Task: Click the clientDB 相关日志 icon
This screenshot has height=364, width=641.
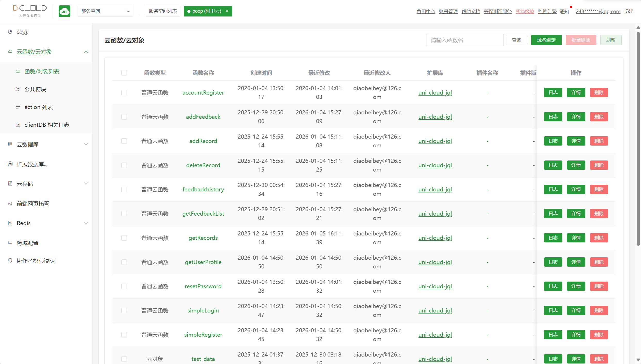Action: 18,125
